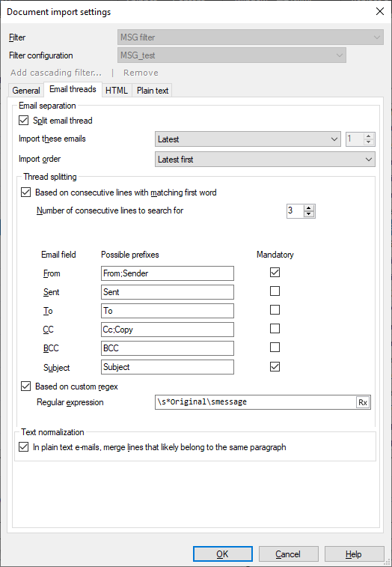This screenshot has height=567, width=392.
Task: Uncheck Split email thread
Action: point(23,121)
